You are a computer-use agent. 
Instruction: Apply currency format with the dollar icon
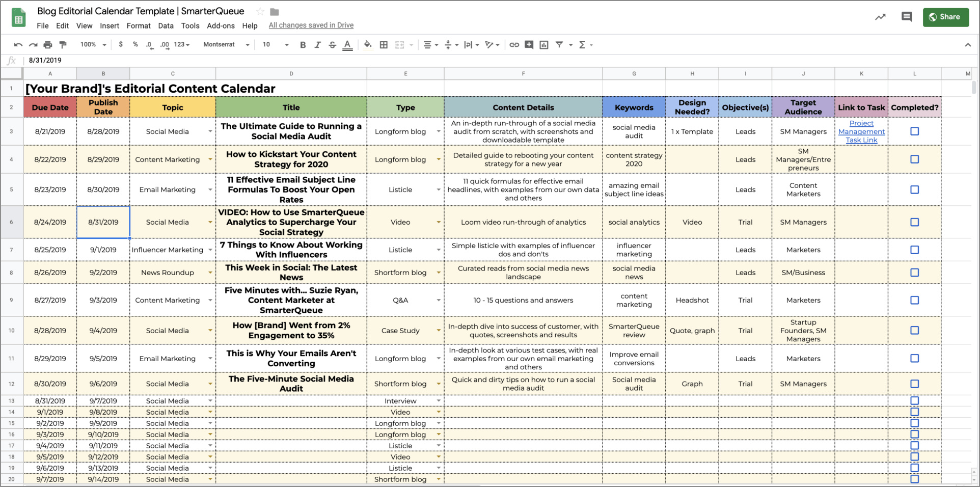pyautogui.click(x=121, y=45)
